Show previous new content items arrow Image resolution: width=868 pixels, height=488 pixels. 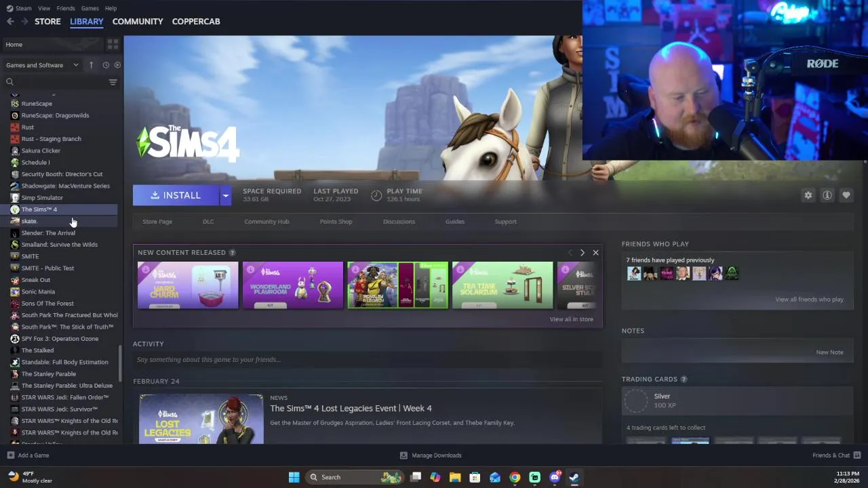(x=570, y=253)
